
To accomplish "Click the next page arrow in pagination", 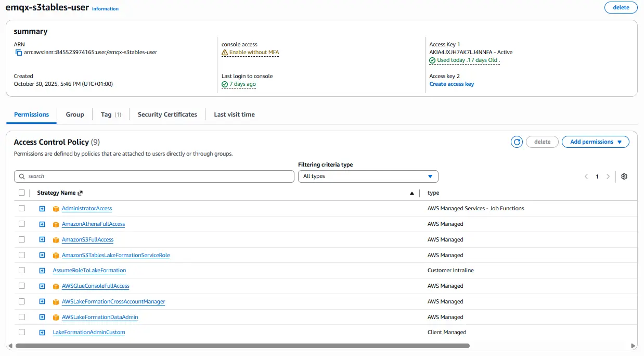I will pyautogui.click(x=608, y=176).
